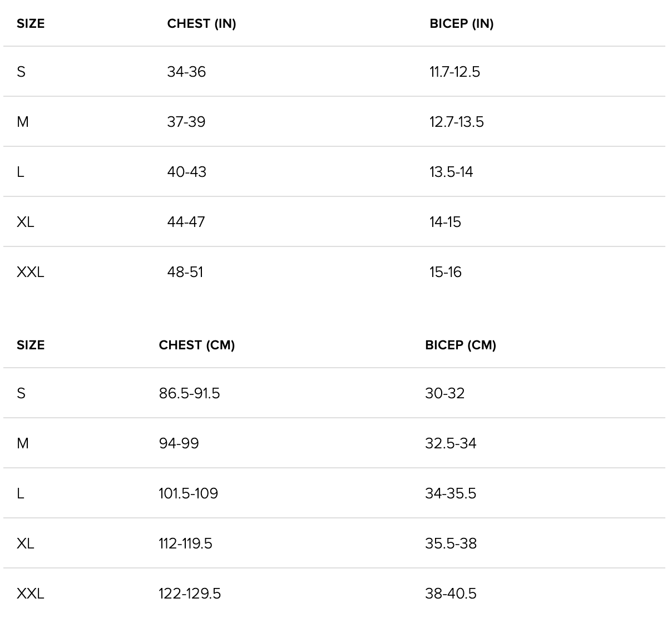Select the 94-99 chest cell
This screenshot has height=623, width=672.
(179, 443)
